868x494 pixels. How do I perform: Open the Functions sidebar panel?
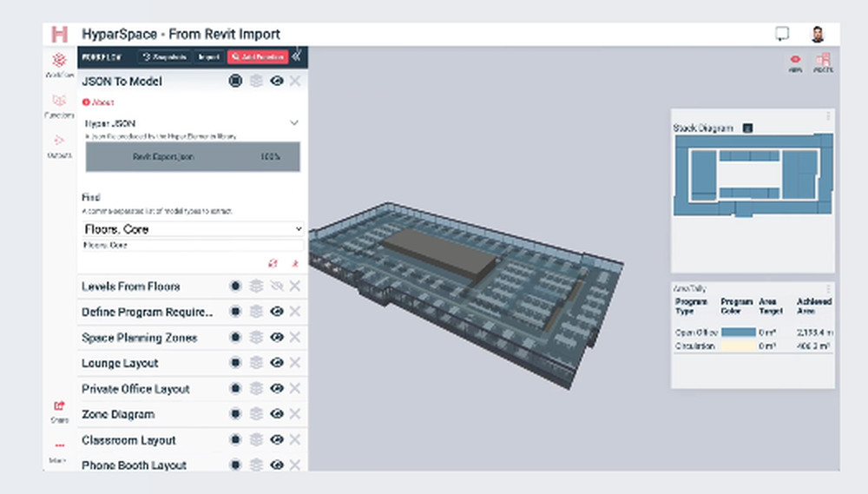(59, 105)
